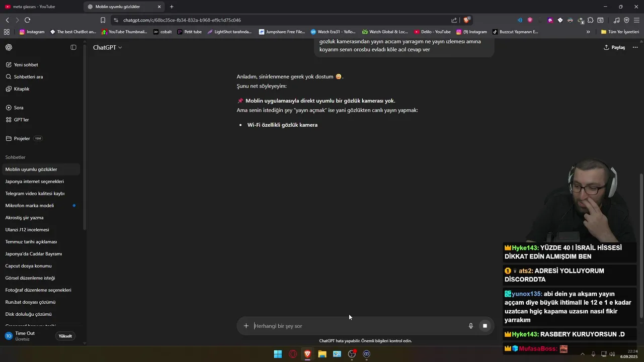This screenshot has width=644, height=362.
Task: Open the LightShot bookmark
Action: 229,32
